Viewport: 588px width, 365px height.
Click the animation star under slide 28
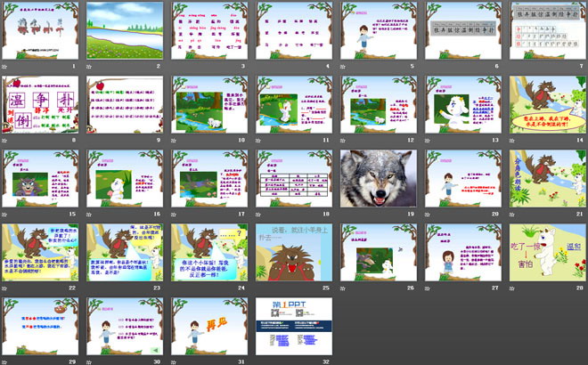point(512,288)
